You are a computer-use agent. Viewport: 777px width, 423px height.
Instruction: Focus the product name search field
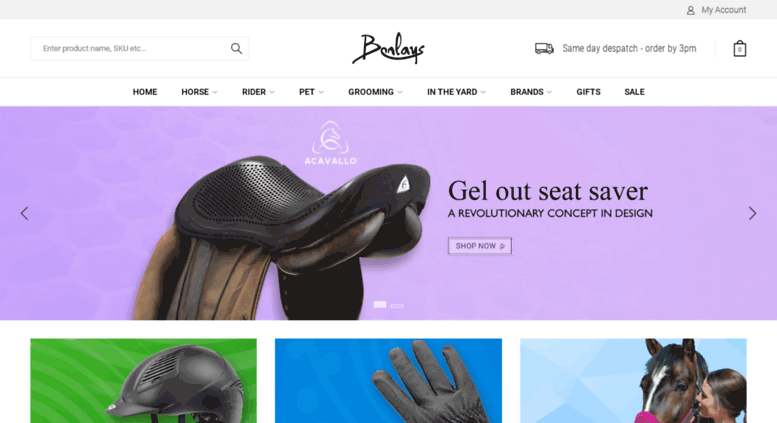point(139,49)
